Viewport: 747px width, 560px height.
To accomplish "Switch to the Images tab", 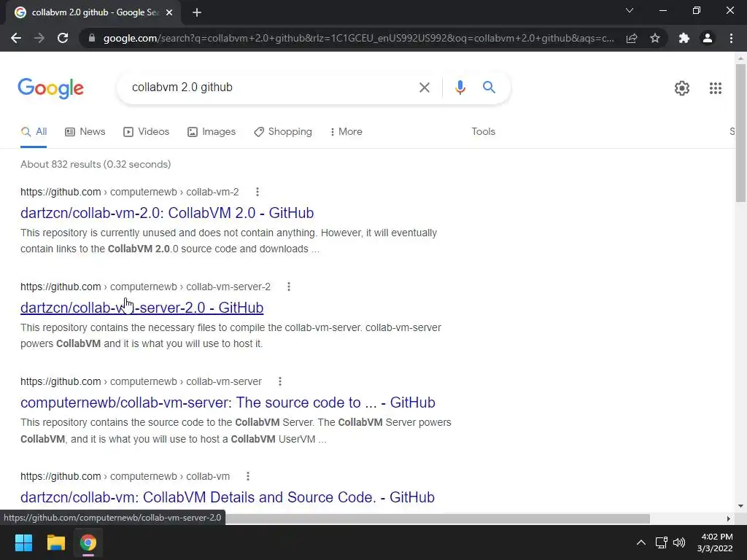I will [x=212, y=132].
